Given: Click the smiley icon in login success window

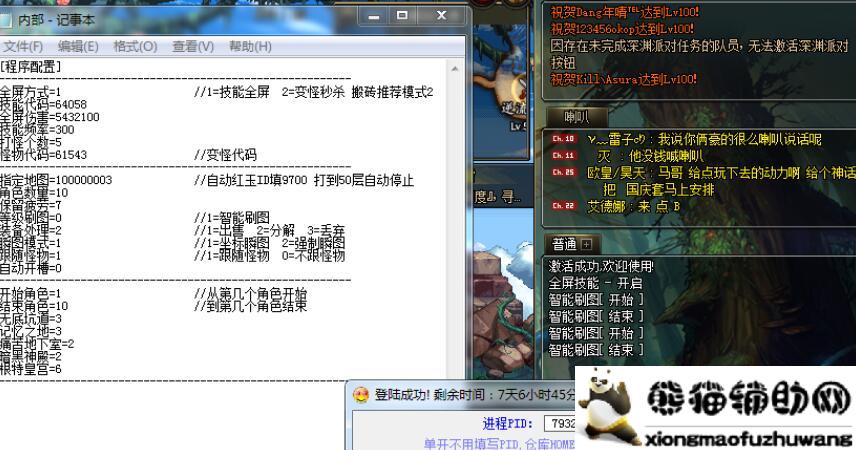Looking at the screenshot, I should click(x=361, y=394).
